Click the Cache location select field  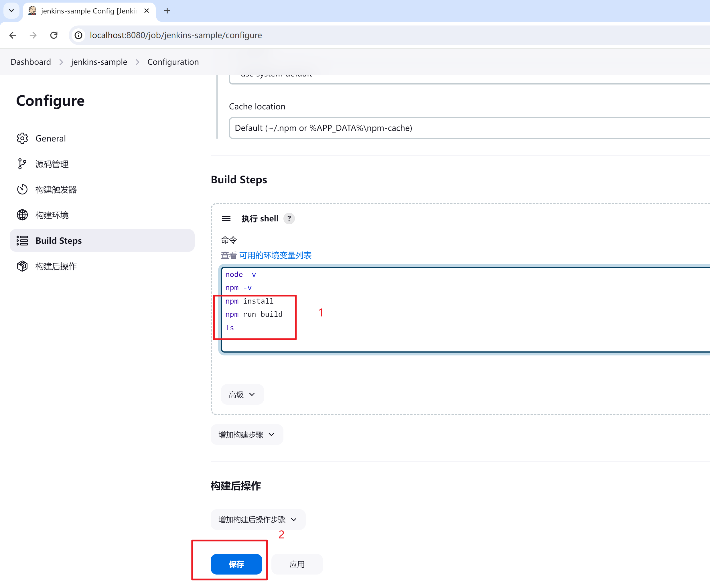tap(469, 128)
